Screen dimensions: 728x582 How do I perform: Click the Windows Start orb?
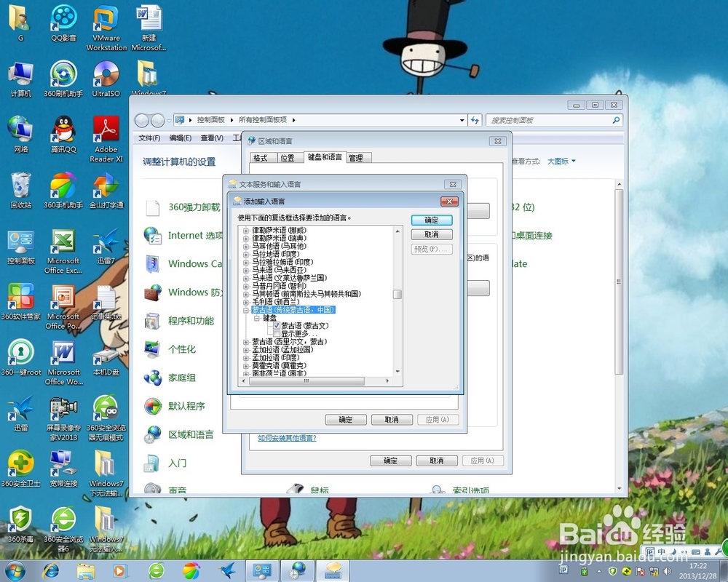(15, 570)
